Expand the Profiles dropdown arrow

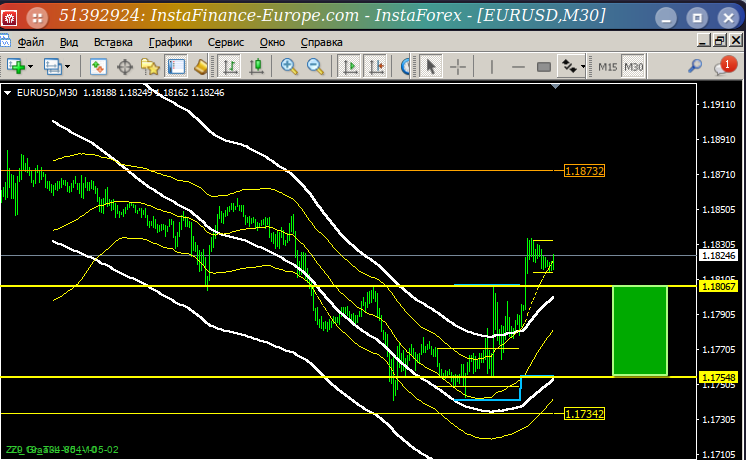point(68,67)
